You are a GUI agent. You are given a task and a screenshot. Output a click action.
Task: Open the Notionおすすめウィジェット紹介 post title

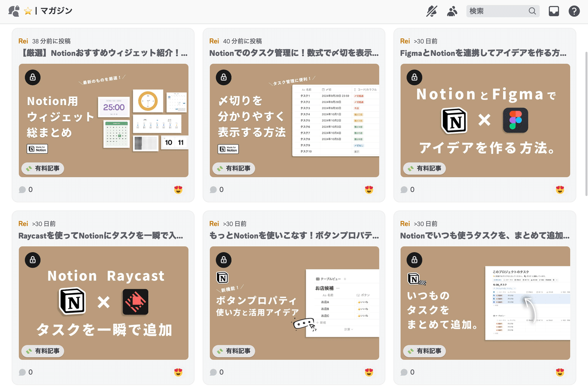click(103, 52)
